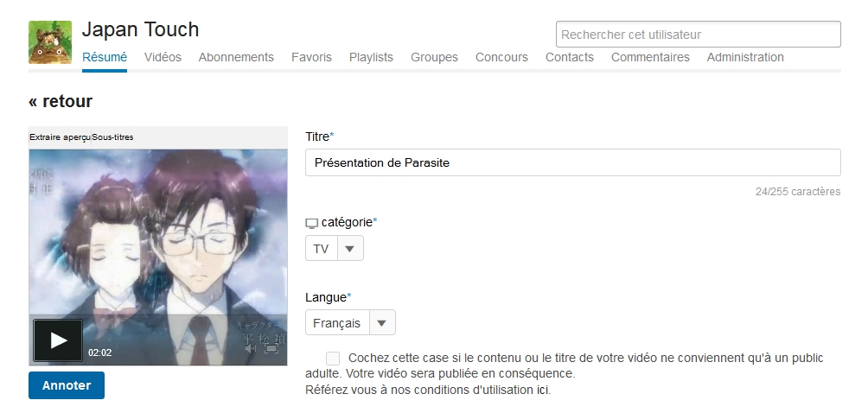Image resolution: width=868 pixels, height=413 pixels.
Task: Open the Français language dropdown
Action: pyautogui.click(x=350, y=322)
